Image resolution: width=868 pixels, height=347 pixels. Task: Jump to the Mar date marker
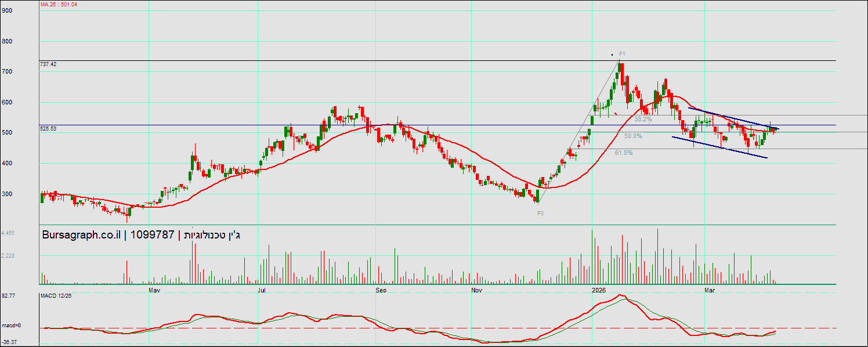(x=708, y=289)
